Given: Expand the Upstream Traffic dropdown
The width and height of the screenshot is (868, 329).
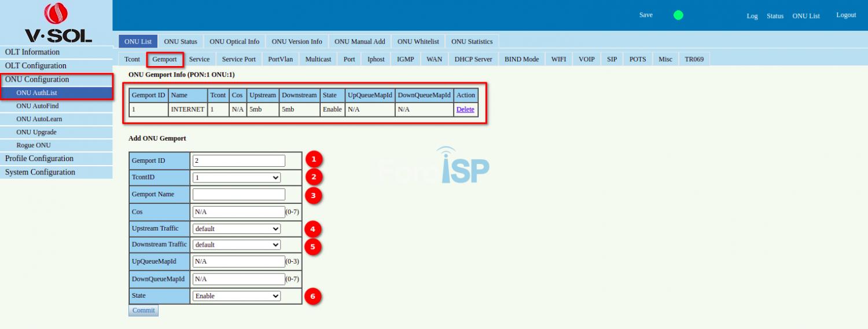Looking at the screenshot, I should 236,229.
